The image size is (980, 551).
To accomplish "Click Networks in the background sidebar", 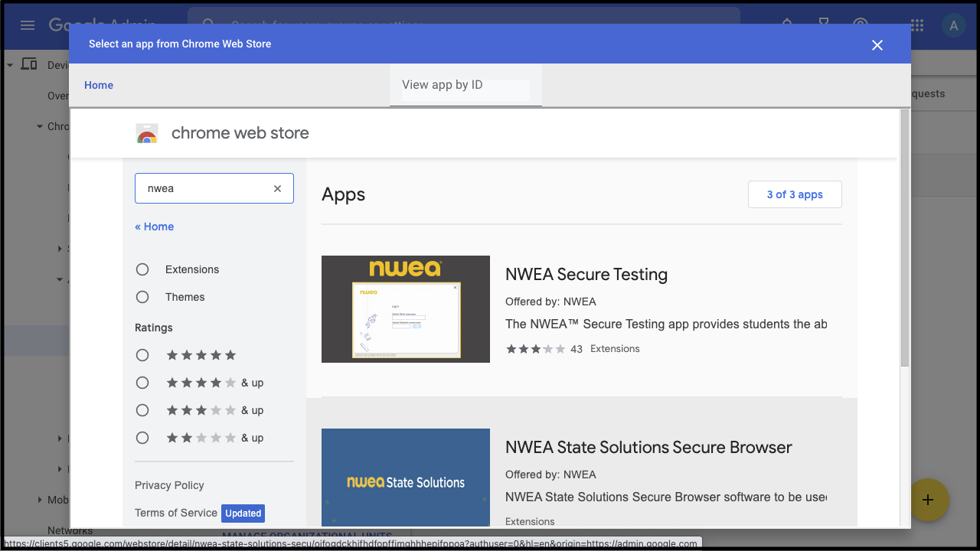I will (70, 530).
